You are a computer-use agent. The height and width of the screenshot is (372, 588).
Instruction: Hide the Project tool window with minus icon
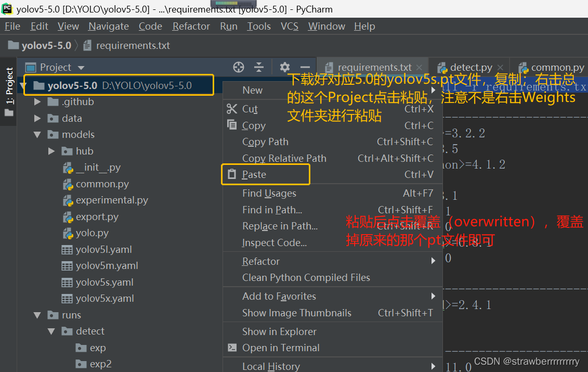click(x=305, y=67)
